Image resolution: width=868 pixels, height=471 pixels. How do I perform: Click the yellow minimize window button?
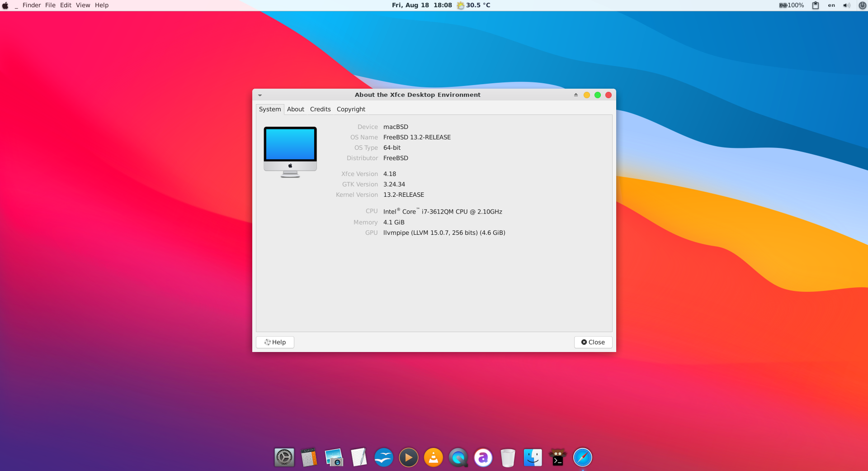587,95
